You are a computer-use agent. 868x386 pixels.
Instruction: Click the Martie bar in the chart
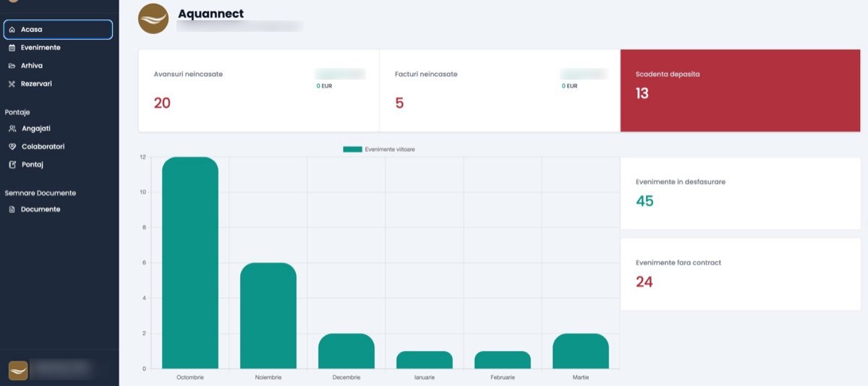click(581, 351)
